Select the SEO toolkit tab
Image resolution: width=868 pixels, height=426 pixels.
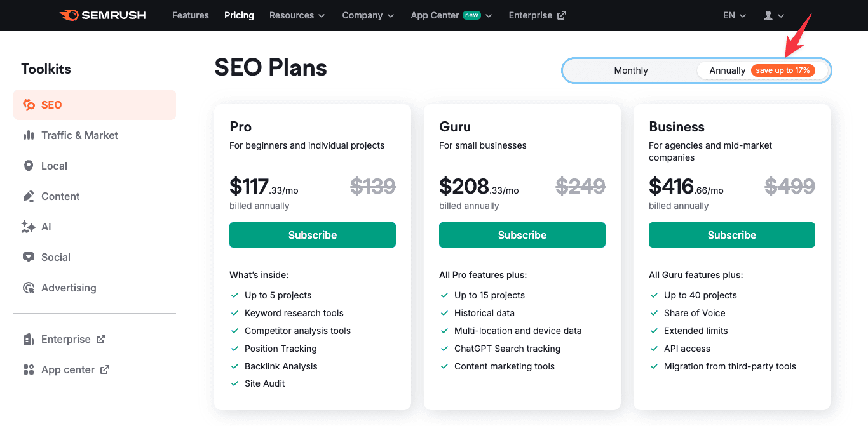click(x=95, y=105)
